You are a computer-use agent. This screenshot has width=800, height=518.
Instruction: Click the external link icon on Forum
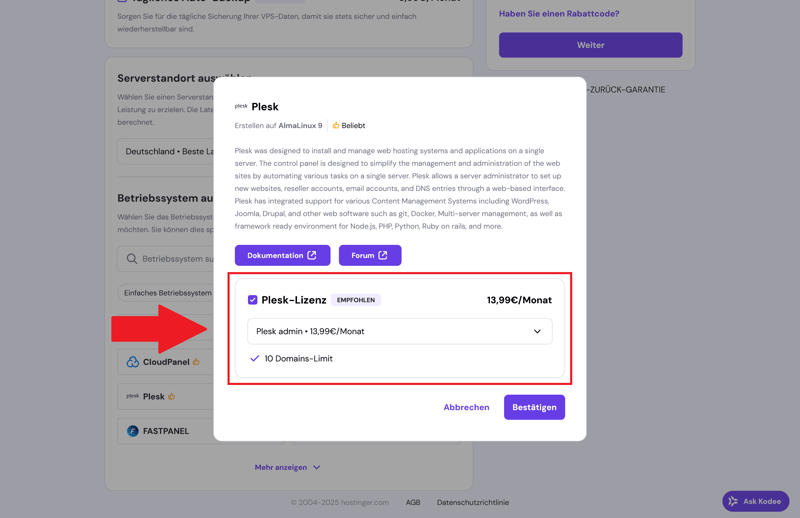pos(383,256)
